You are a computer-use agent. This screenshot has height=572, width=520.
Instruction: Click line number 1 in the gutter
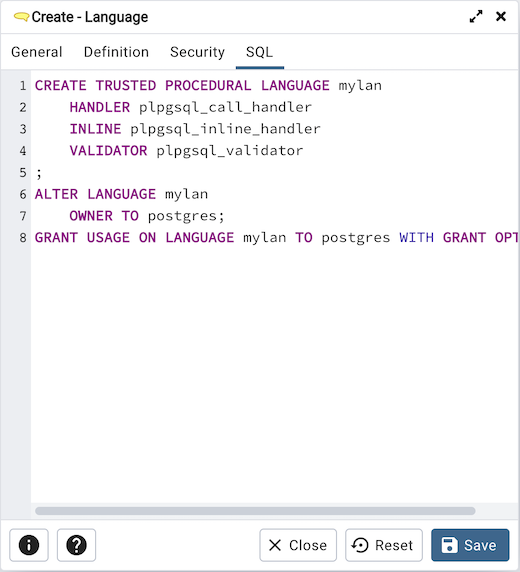(x=23, y=85)
